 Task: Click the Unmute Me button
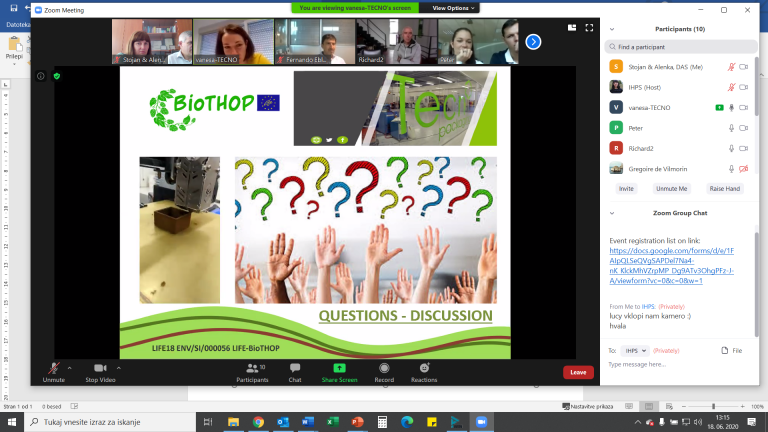(x=672, y=189)
